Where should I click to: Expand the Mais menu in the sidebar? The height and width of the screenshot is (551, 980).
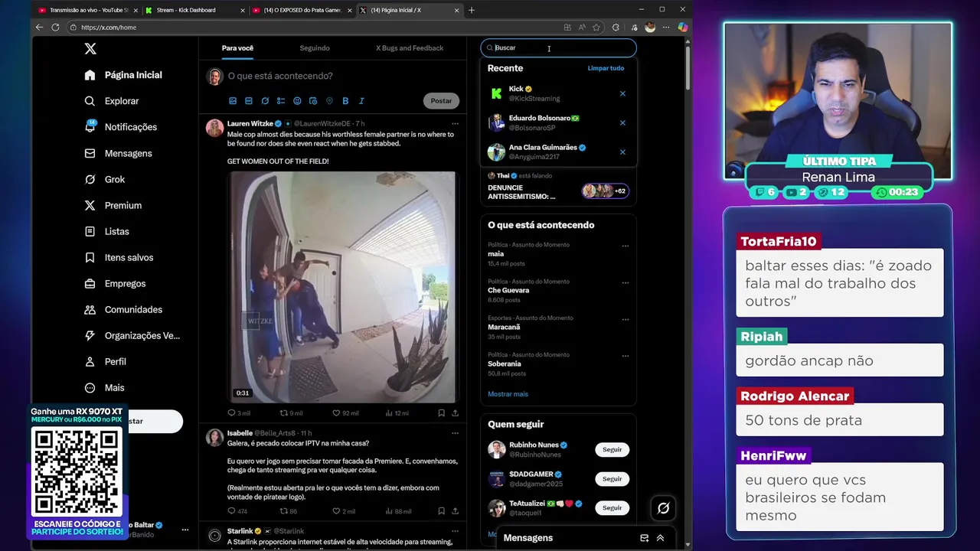[104, 387]
